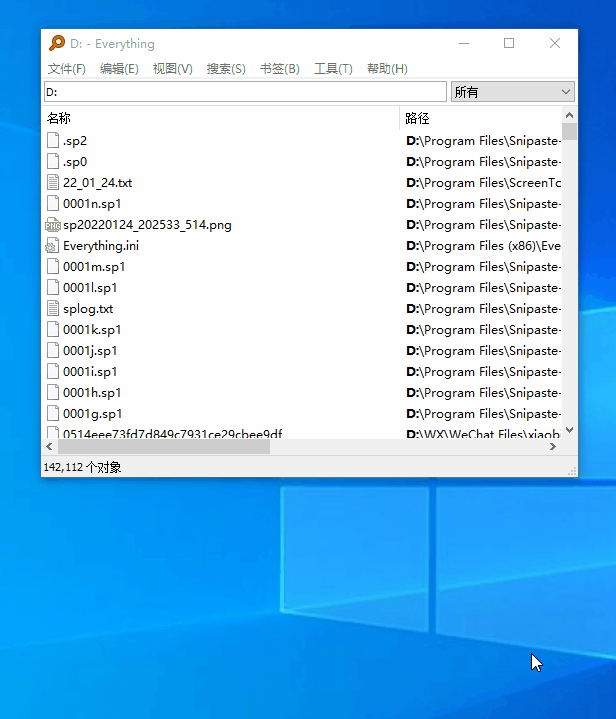
Task: Click PNG icon beside sp20220124_202533_514.png
Action: (53, 225)
